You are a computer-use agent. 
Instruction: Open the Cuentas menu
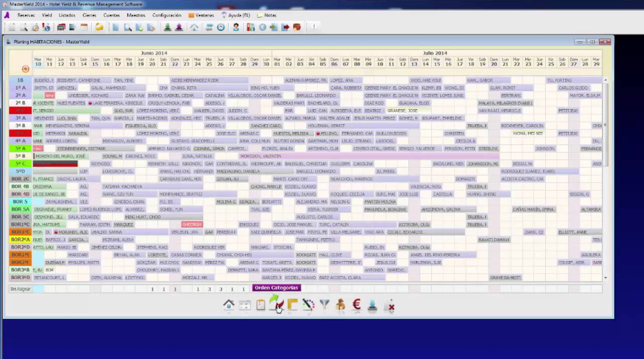(x=111, y=15)
